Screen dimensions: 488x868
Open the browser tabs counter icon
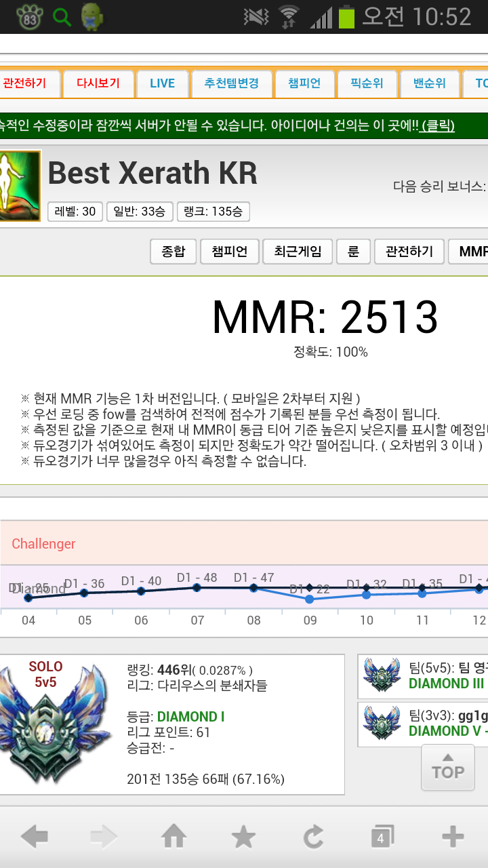381,837
